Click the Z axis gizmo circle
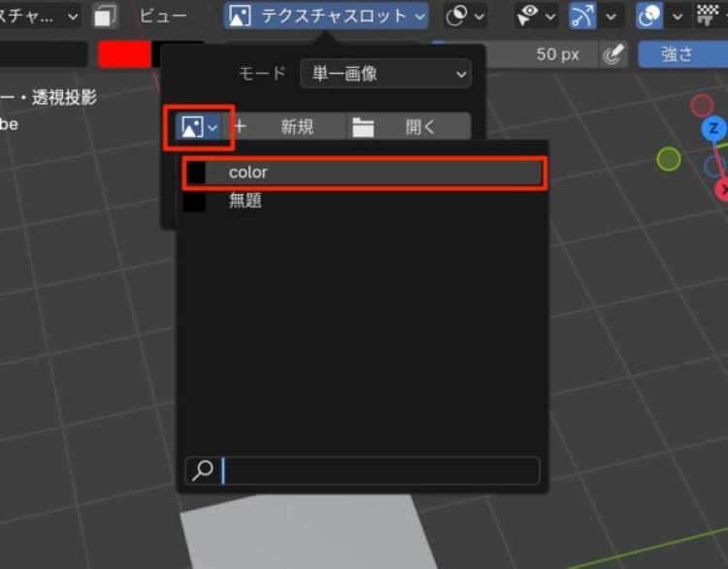The image size is (728, 569). (x=713, y=129)
